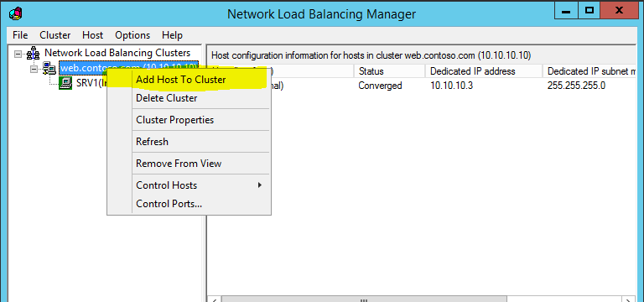Screen dimensions: 644x302
Task: Open the Control Hosts submenu
Action: 189,185
